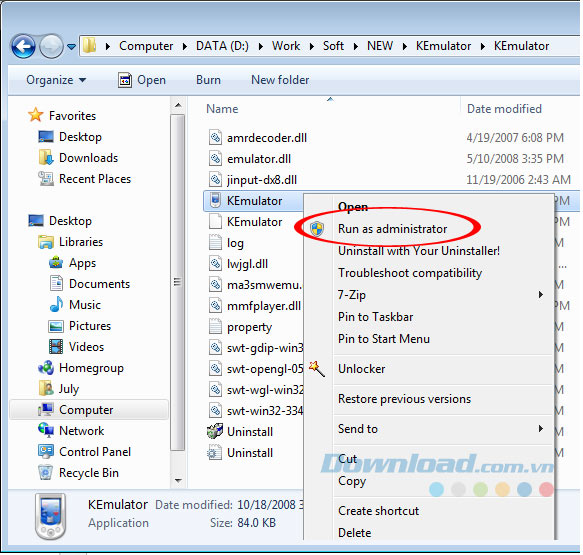This screenshot has height=555, width=583.
Task: Open the recent pages dropdown arrow
Action: tap(71, 47)
